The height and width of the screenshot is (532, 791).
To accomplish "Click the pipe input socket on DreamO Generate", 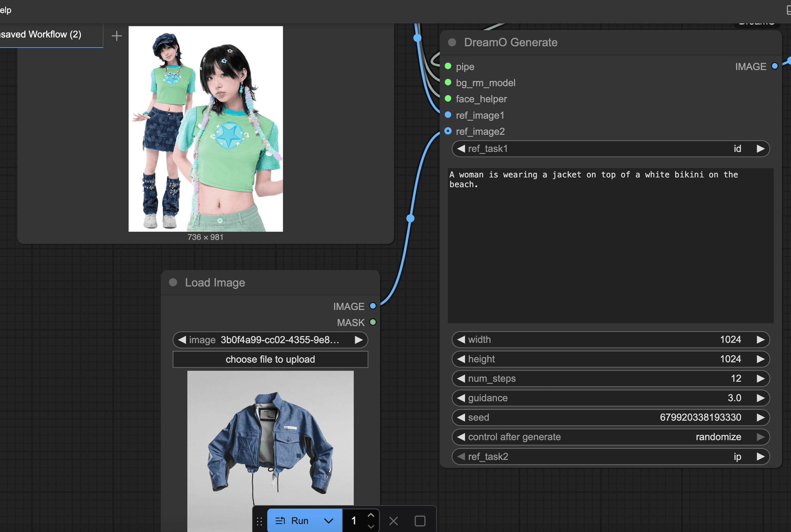I will [448, 66].
